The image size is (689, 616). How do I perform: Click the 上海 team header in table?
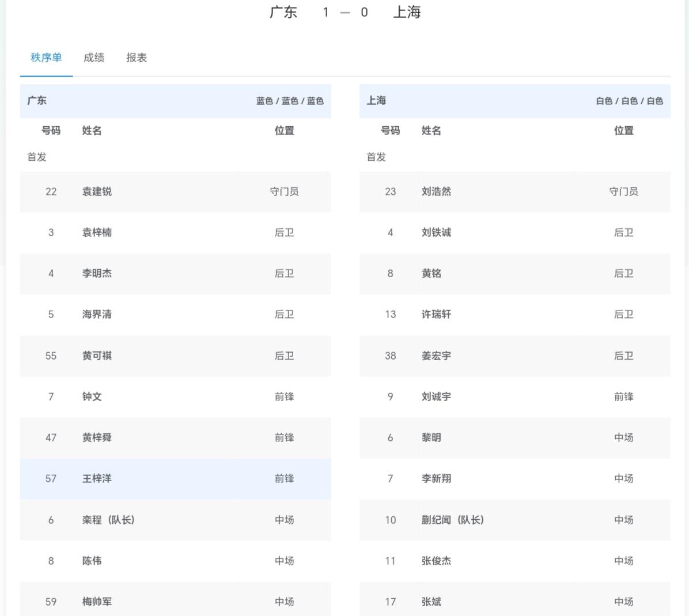pos(377,101)
